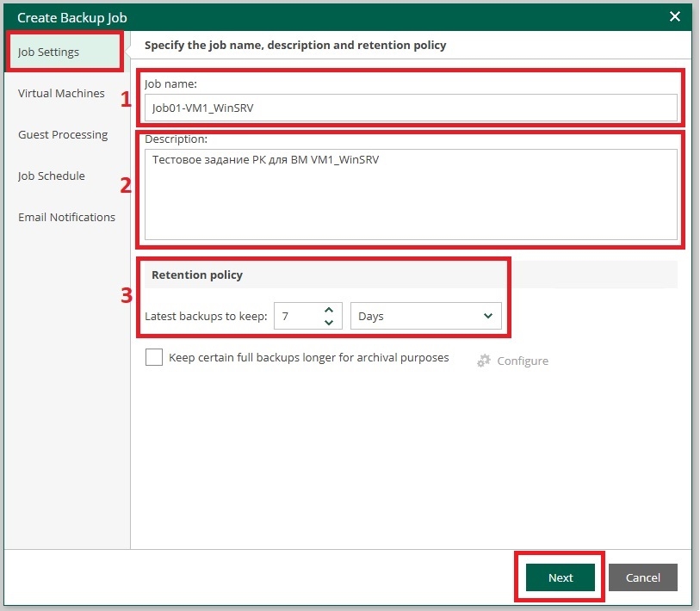The width and height of the screenshot is (700, 611).
Task: Click the dropdown chevron beside Days
Action: coord(488,316)
